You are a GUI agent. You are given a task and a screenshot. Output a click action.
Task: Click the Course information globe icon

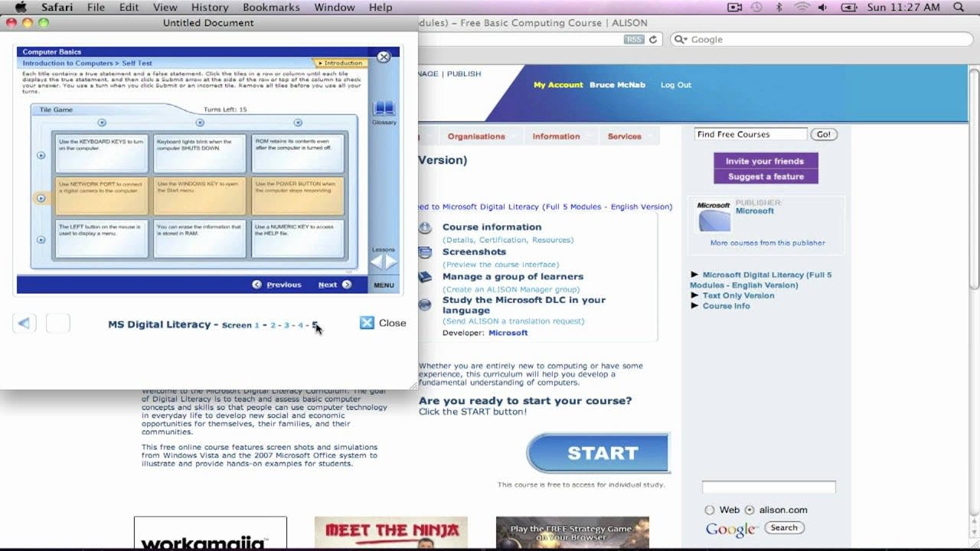(x=426, y=227)
